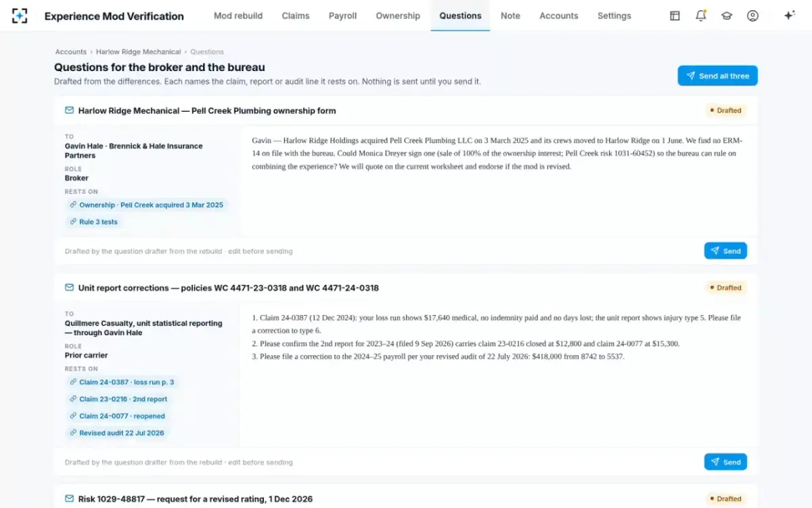Open the layout panel icon
Screen dimensions: 812x508
coord(675,16)
